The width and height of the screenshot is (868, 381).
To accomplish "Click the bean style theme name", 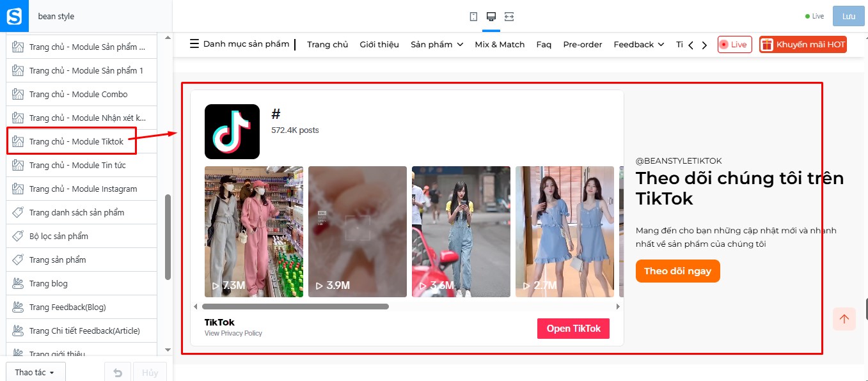I will coord(56,17).
